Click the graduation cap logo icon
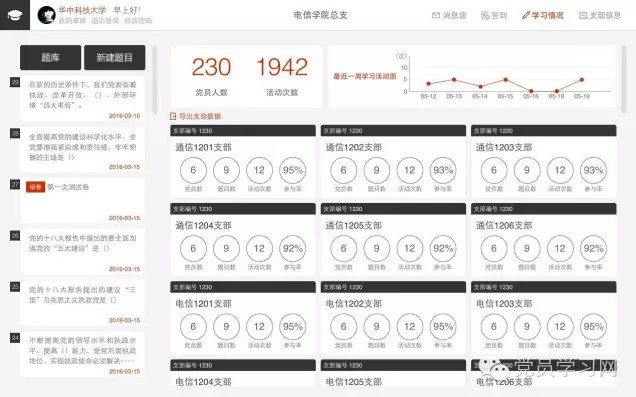 point(15,15)
